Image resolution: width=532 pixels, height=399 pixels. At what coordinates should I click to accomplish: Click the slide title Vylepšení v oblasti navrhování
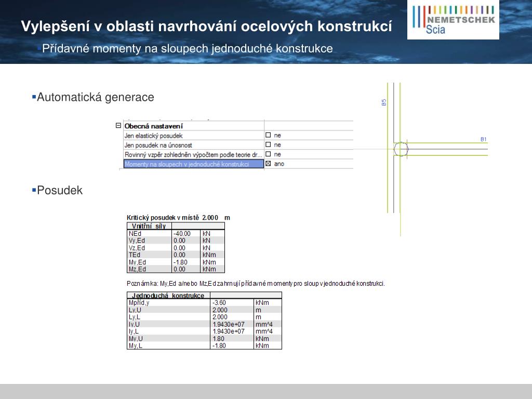[x=206, y=26]
